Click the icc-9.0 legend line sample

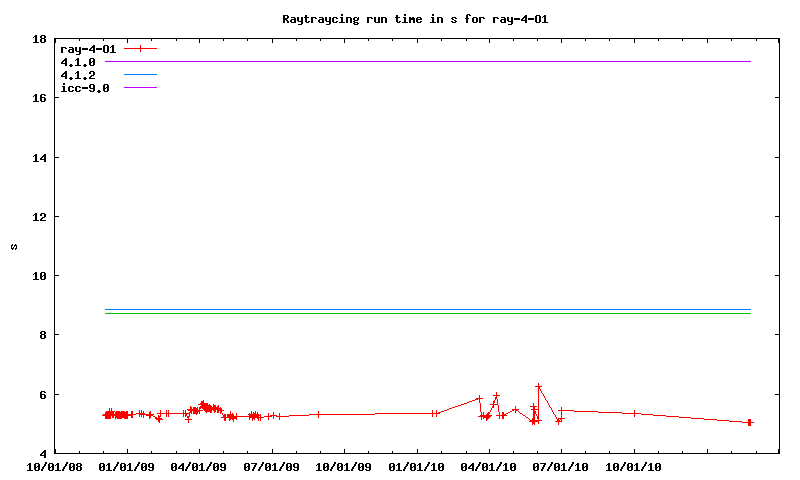point(140,88)
